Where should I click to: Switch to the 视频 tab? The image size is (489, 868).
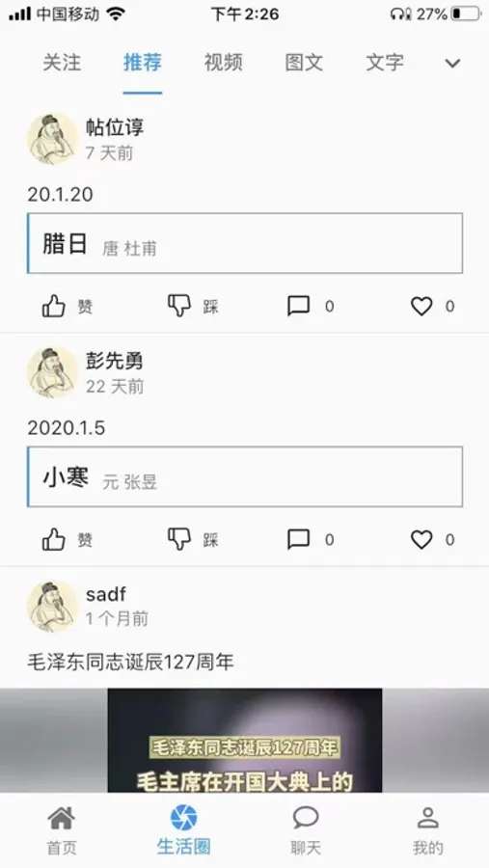(223, 62)
